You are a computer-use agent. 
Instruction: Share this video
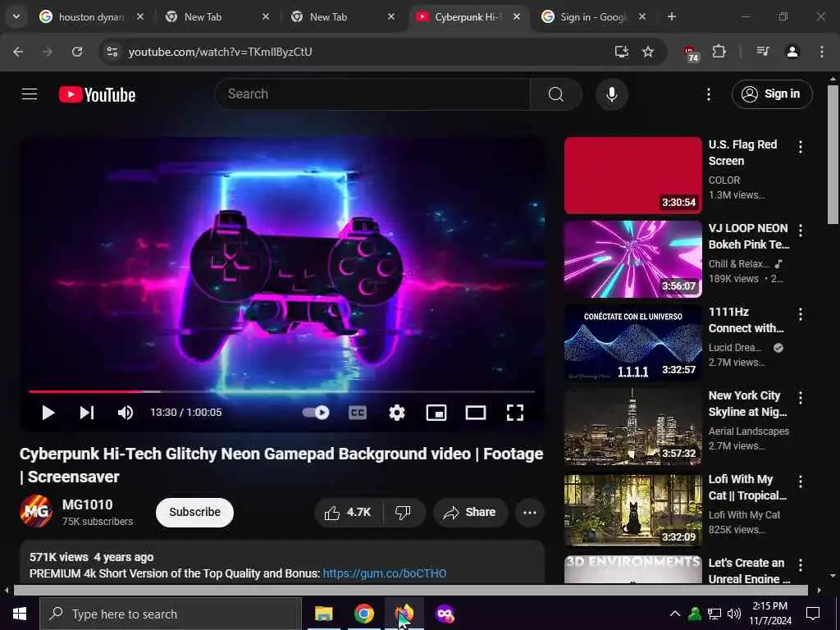470,513
